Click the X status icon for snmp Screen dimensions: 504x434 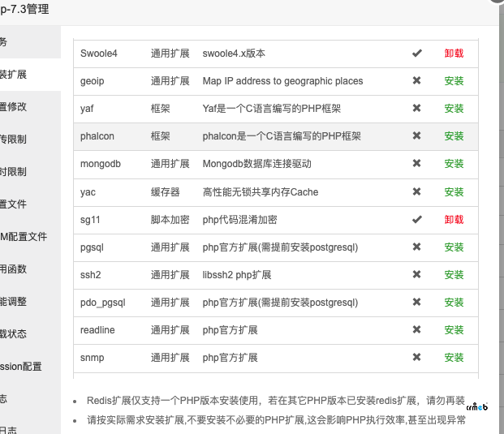click(x=416, y=358)
